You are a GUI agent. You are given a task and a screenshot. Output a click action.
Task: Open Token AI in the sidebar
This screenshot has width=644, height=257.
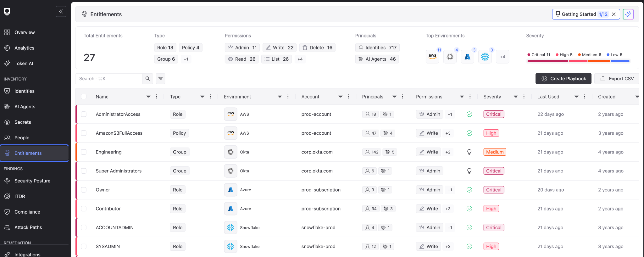click(x=34, y=63)
